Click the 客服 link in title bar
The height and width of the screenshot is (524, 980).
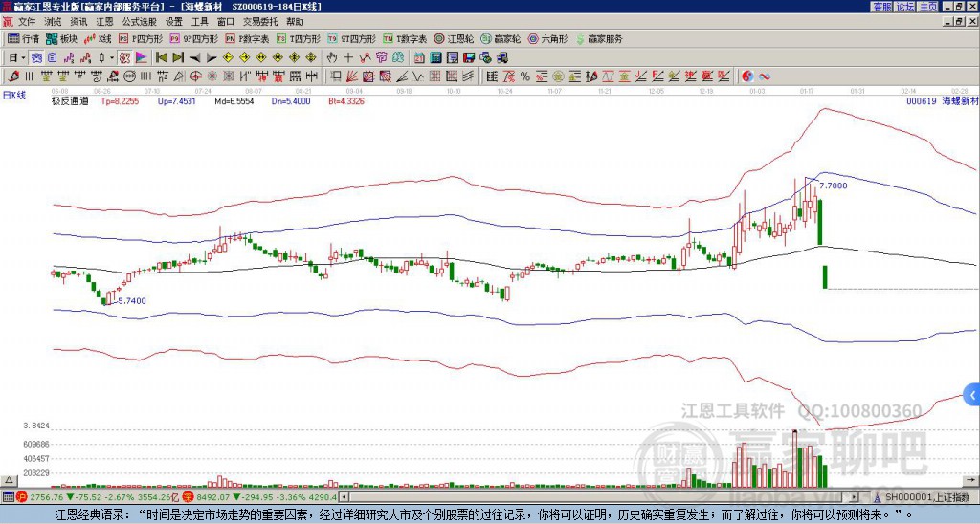(x=881, y=7)
